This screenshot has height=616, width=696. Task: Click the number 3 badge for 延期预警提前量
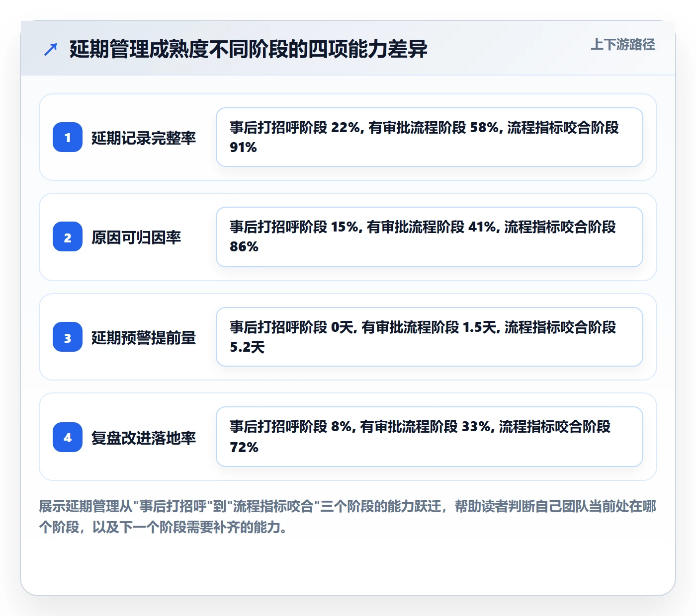pos(68,337)
